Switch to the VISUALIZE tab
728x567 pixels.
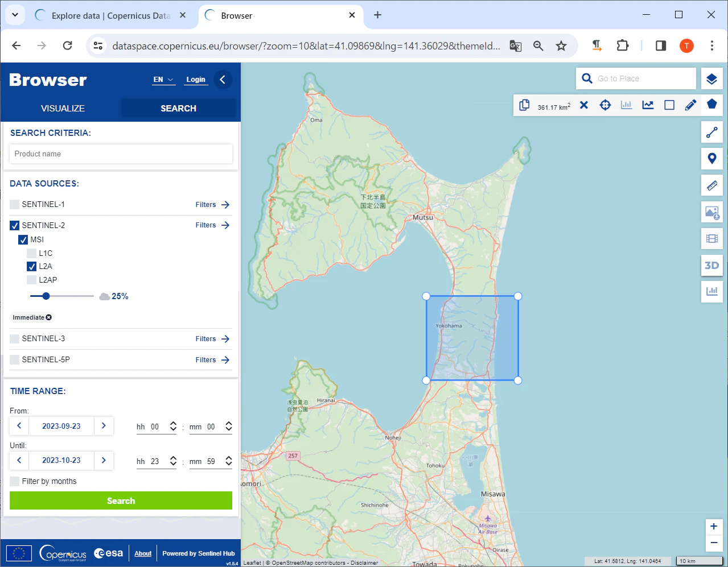coord(63,108)
